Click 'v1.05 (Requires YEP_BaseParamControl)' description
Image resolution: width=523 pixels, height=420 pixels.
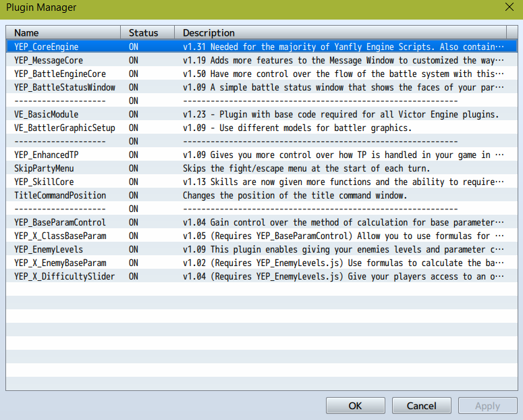pos(343,236)
